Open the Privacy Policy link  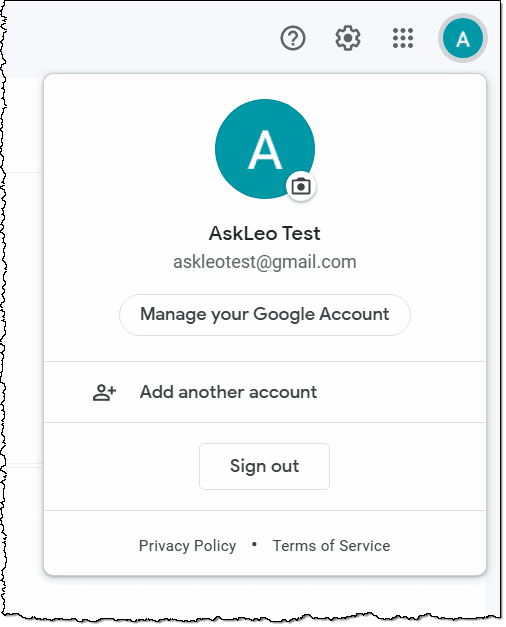[x=187, y=546]
